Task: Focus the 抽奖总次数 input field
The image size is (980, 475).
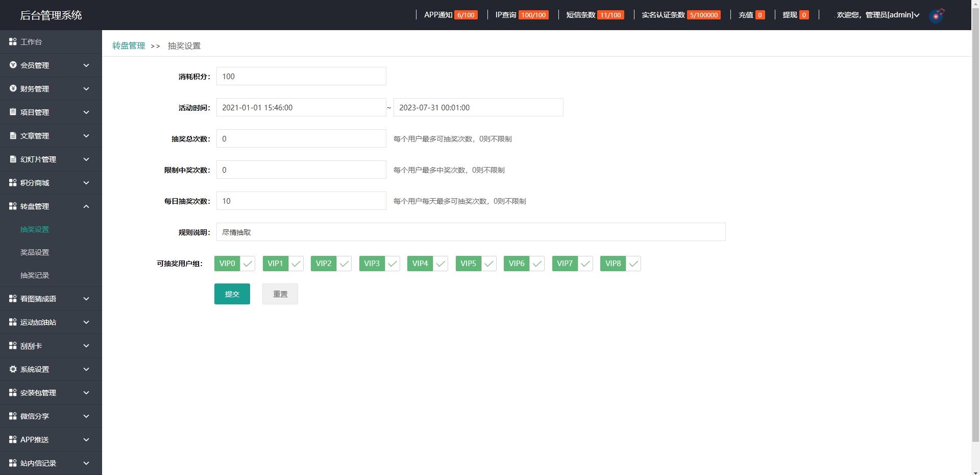Action: click(x=301, y=138)
